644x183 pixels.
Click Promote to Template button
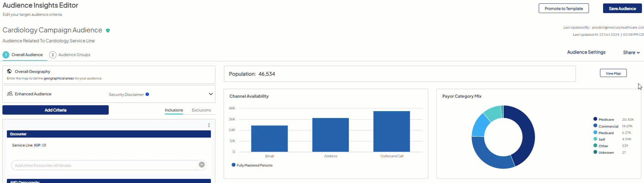563,9
